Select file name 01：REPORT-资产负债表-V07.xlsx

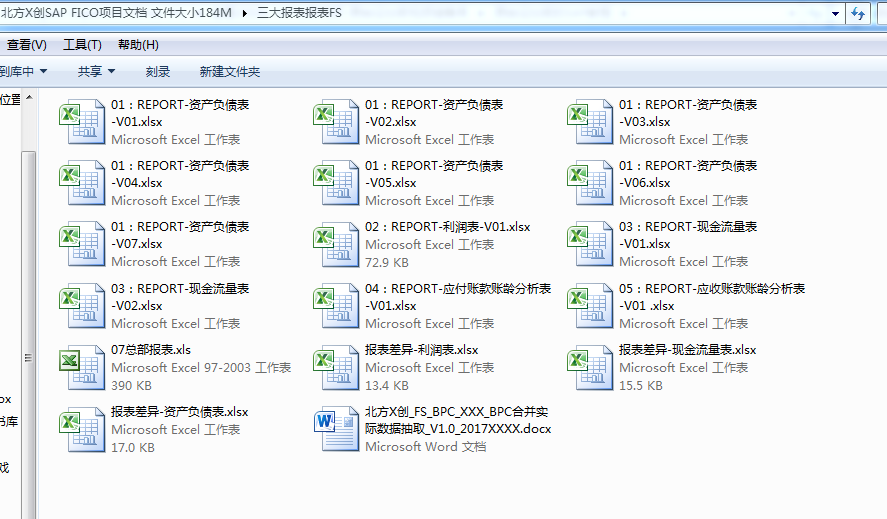coord(180,235)
